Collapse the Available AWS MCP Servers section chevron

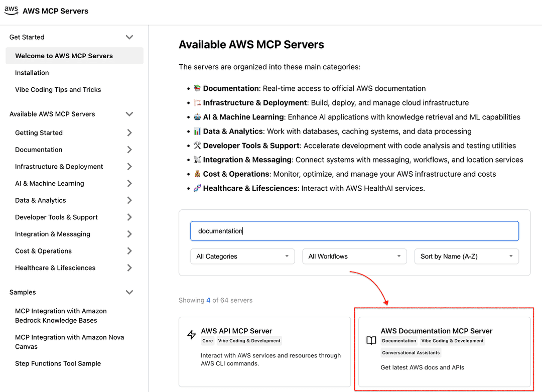129,114
